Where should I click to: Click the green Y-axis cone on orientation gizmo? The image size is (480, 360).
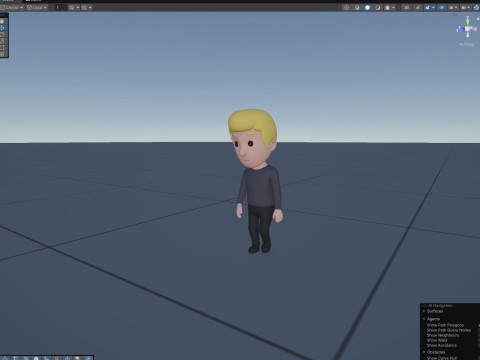coord(468,21)
